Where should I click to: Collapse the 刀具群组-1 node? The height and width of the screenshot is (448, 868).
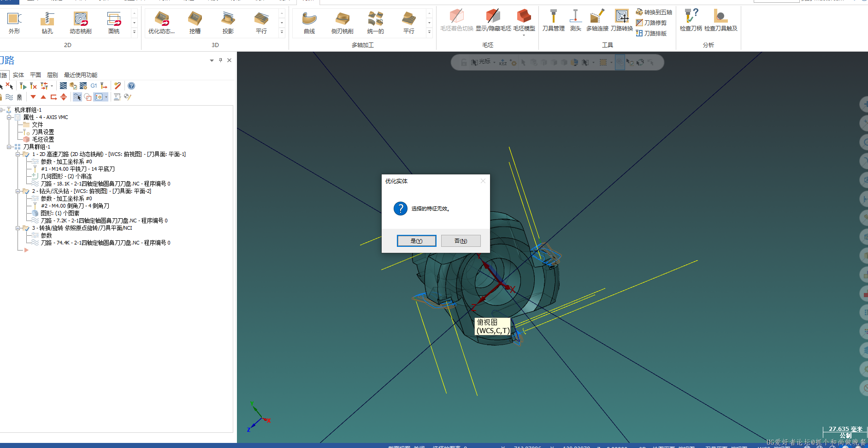pyautogui.click(x=9, y=147)
